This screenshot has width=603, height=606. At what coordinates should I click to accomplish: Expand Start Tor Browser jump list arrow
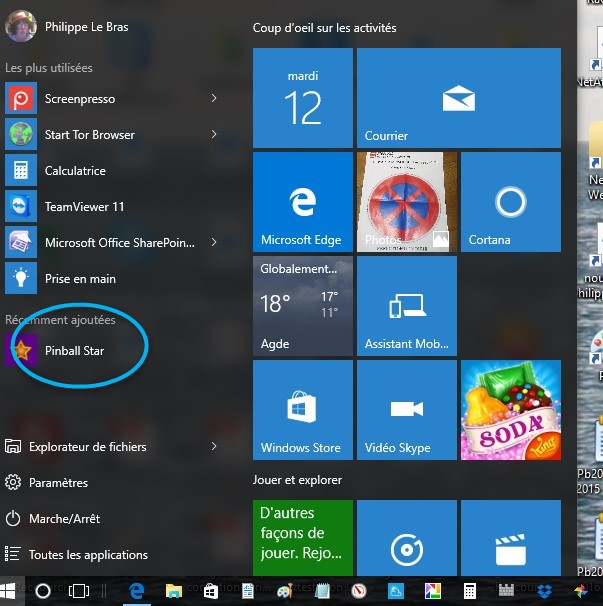pos(214,134)
